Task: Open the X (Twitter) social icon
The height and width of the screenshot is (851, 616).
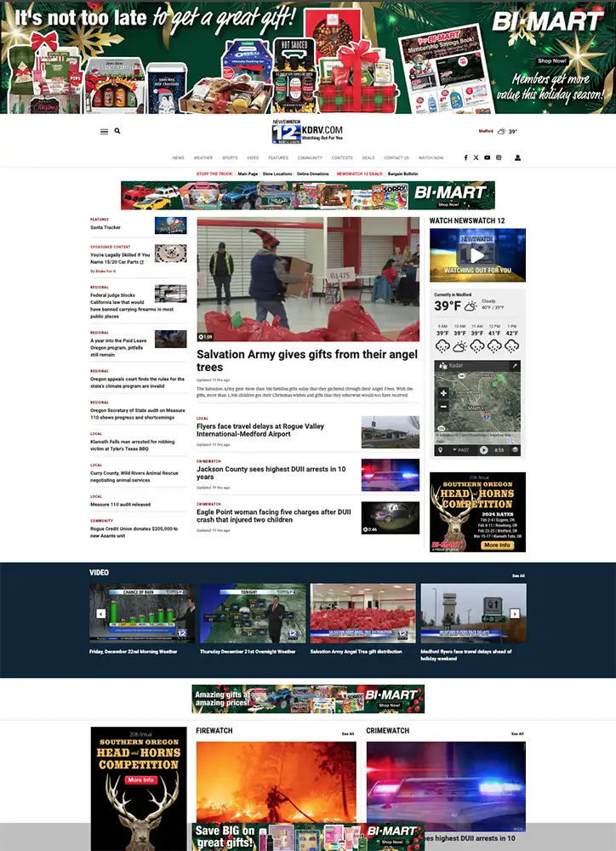Action: pos(476,158)
